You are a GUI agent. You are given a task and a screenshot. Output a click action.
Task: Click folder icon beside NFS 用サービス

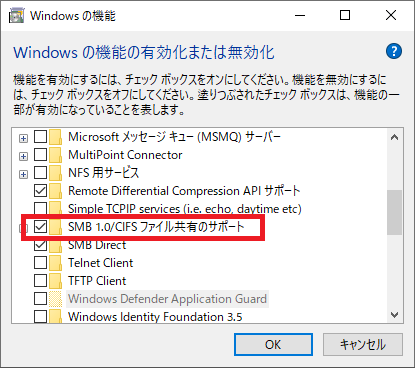(x=55, y=173)
